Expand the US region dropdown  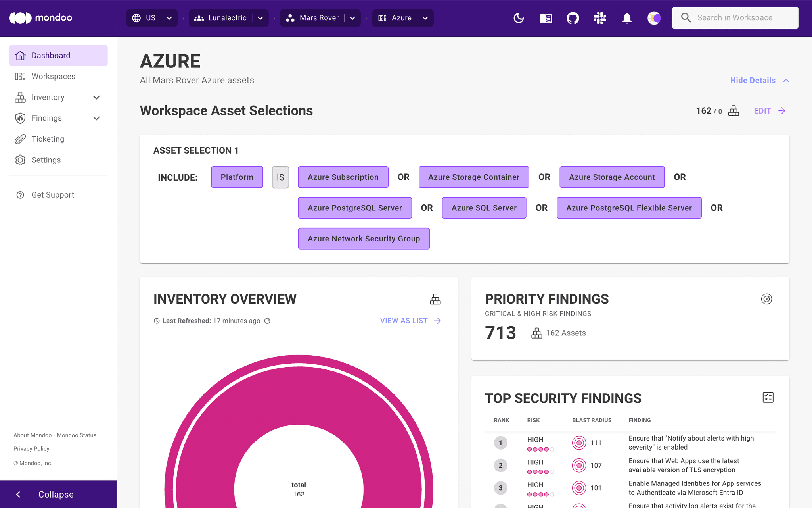[x=169, y=18]
